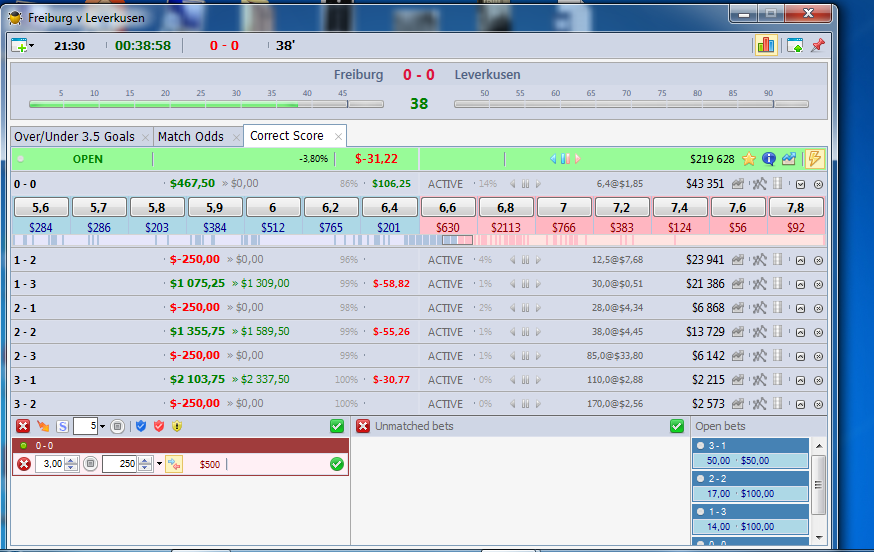
Task: Open price chart icon for 3 - 2 row
Action: point(737,404)
